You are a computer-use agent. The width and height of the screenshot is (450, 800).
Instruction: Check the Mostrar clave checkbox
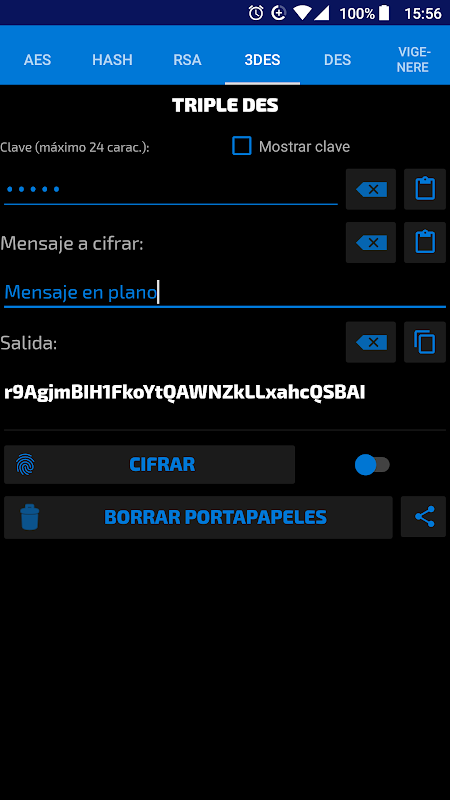point(241,146)
